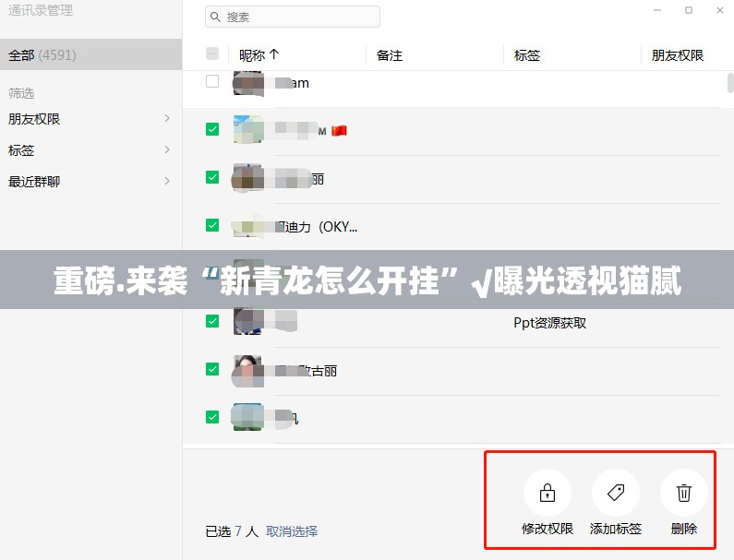This screenshot has height=560, width=734.
Task: Uncheck the contact tagged Ppt资源获取
Action: pos(212,321)
